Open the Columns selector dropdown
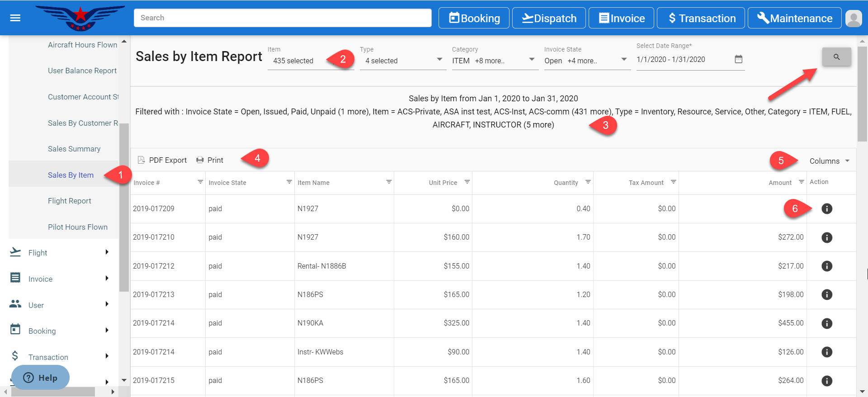Screen dimensions: 868x397 click(829, 161)
